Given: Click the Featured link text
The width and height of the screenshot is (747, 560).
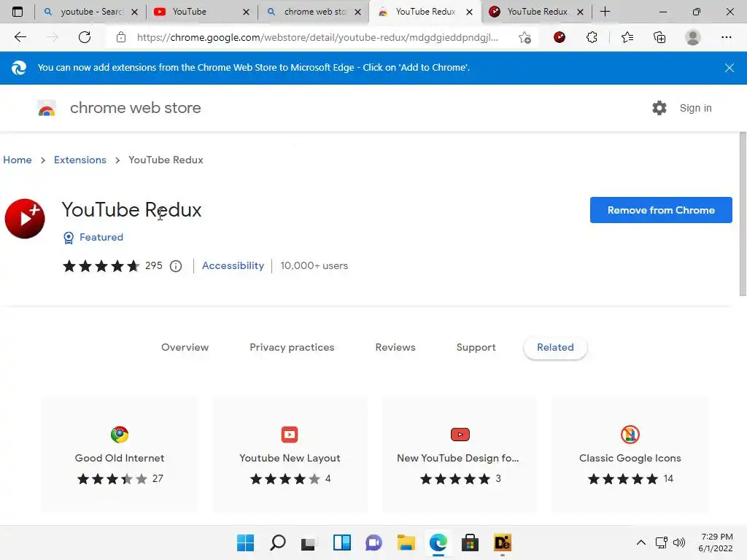Looking at the screenshot, I should click(x=101, y=237).
